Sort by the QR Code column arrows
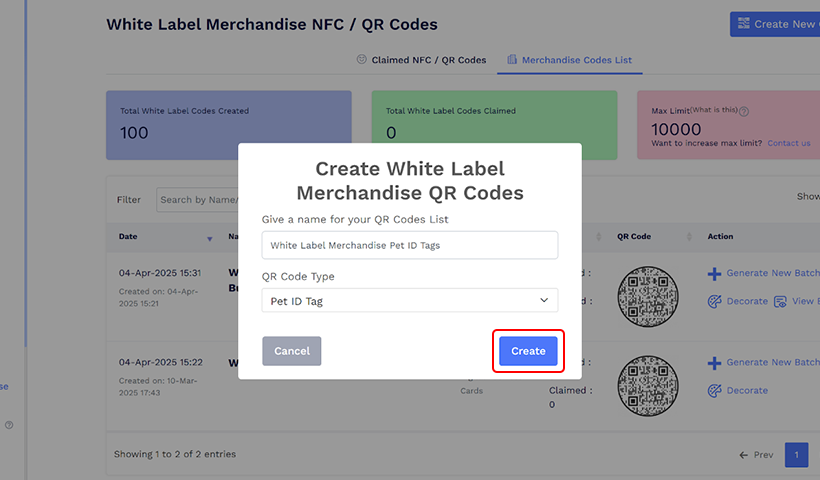The width and height of the screenshot is (820, 480). [x=689, y=237]
